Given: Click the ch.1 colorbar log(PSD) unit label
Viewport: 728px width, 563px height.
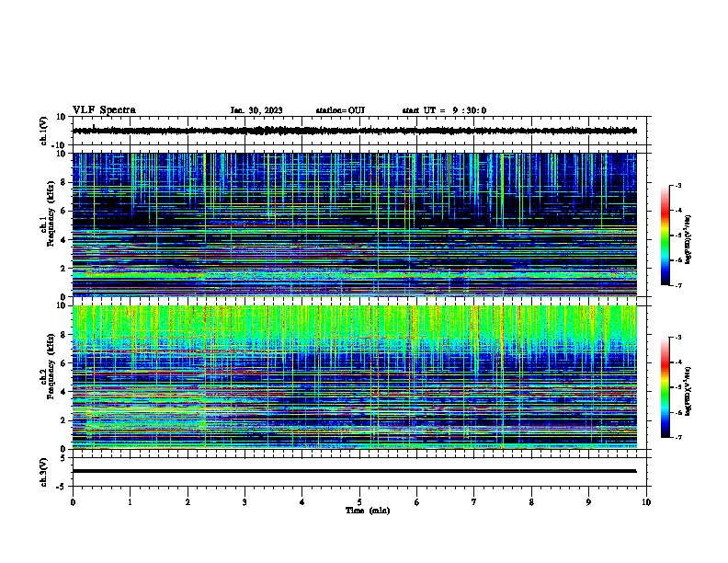Looking at the screenshot, I should click(688, 240).
